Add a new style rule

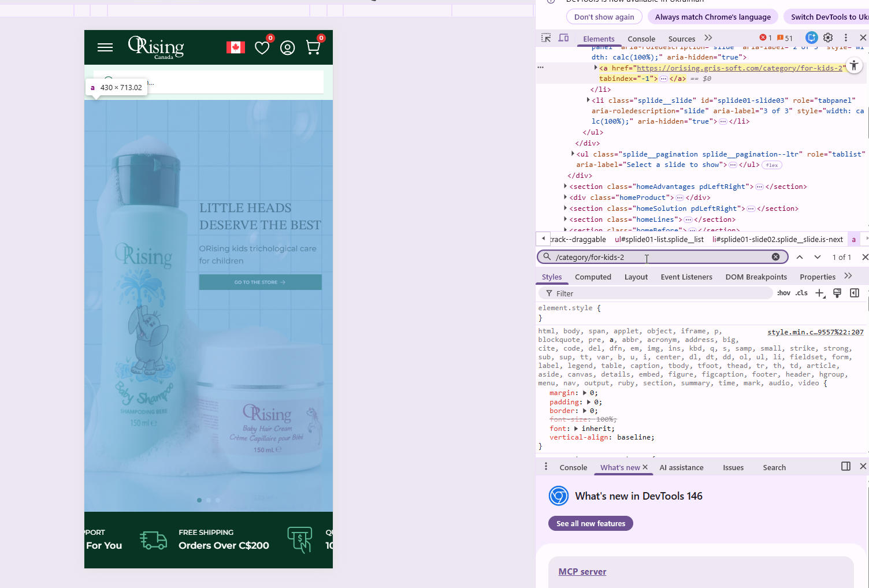click(819, 293)
